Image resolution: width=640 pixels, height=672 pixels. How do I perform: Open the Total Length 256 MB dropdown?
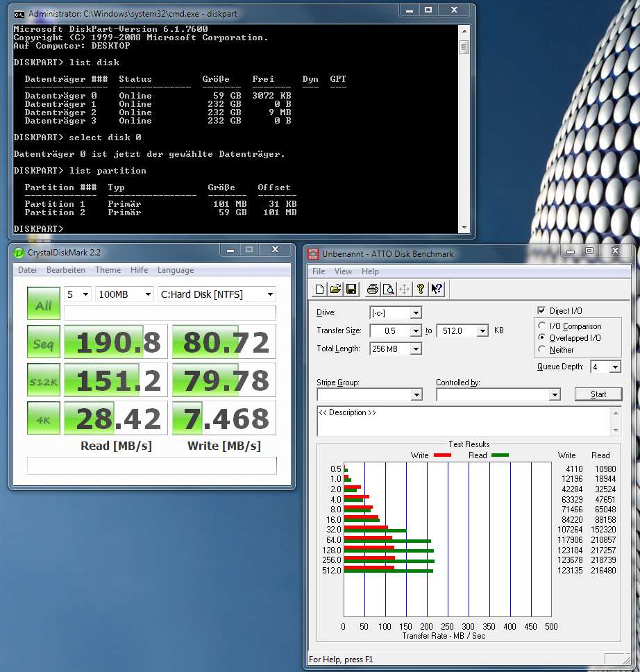coord(415,349)
